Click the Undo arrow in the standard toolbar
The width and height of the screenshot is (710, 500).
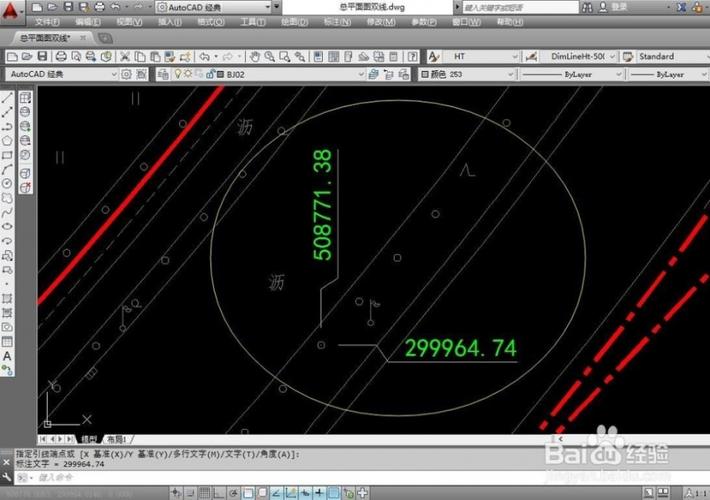204,57
